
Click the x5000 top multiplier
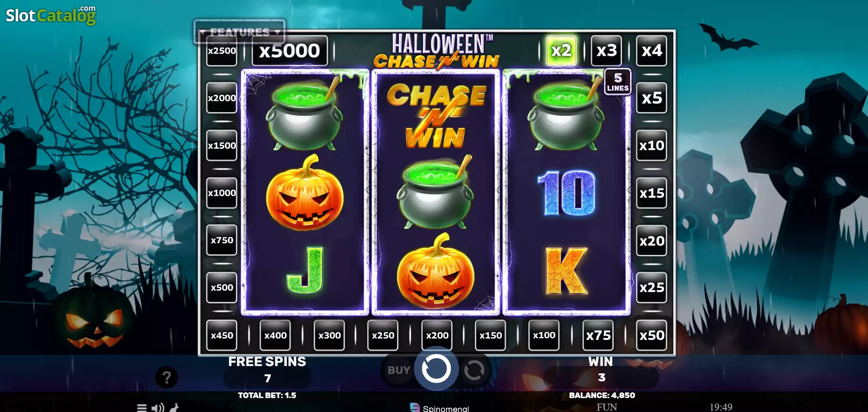coord(289,51)
